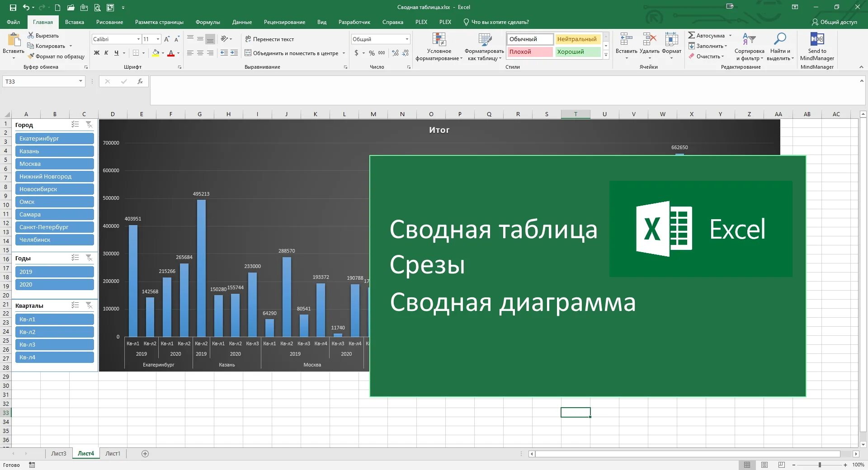Viewport: 868px width, 470px height.
Task: Toggle Bold (Ж) formatting
Action: coord(96,53)
